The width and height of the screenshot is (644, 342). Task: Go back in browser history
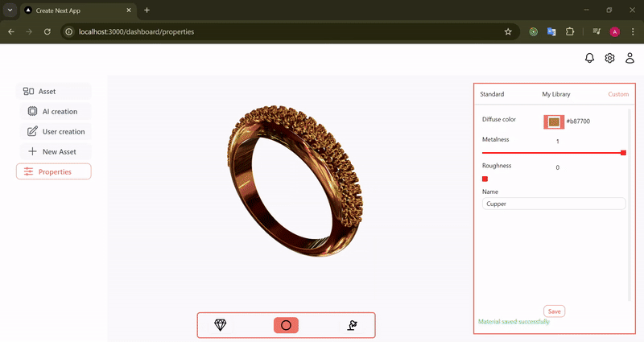pos(11,31)
